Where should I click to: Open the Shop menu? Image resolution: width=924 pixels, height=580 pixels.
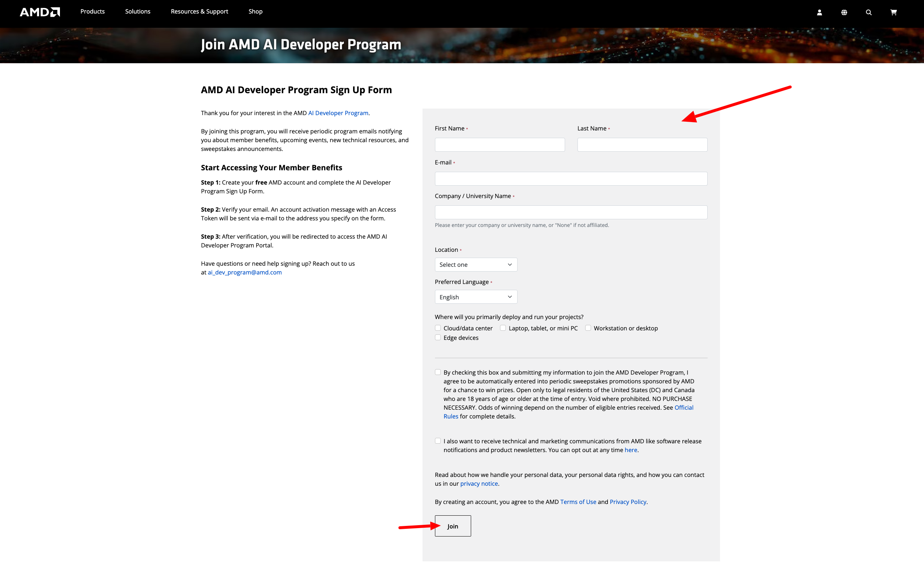(255, 11)
